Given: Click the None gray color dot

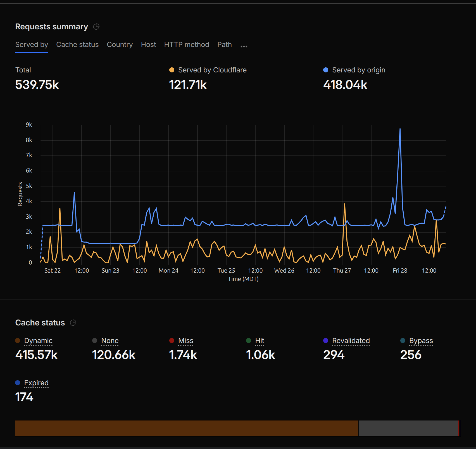Looking at the screenshot, I should point(95,341).
